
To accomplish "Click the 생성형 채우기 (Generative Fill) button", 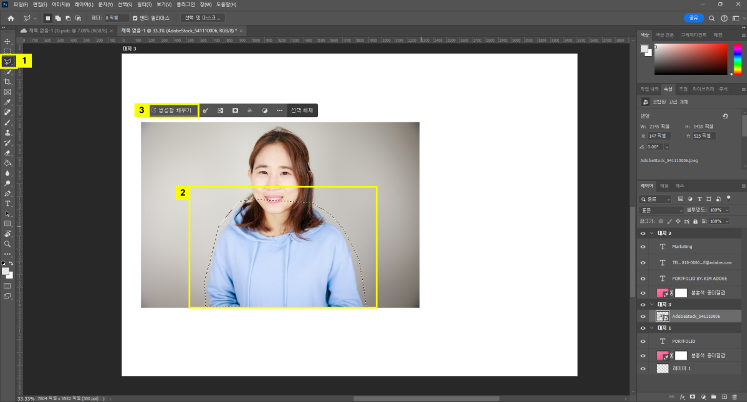I will click(x=174, y=110).
